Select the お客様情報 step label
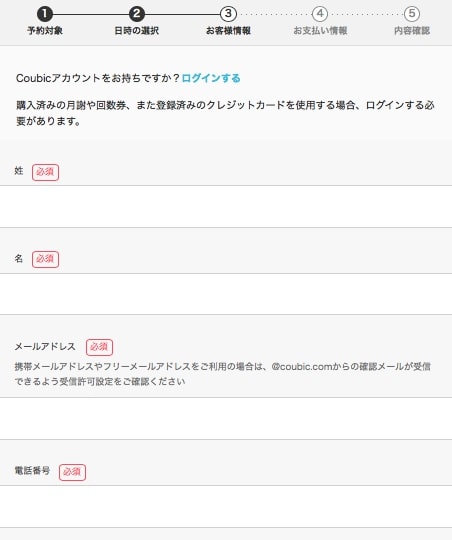The image size is (452, 540). point(228,31)
